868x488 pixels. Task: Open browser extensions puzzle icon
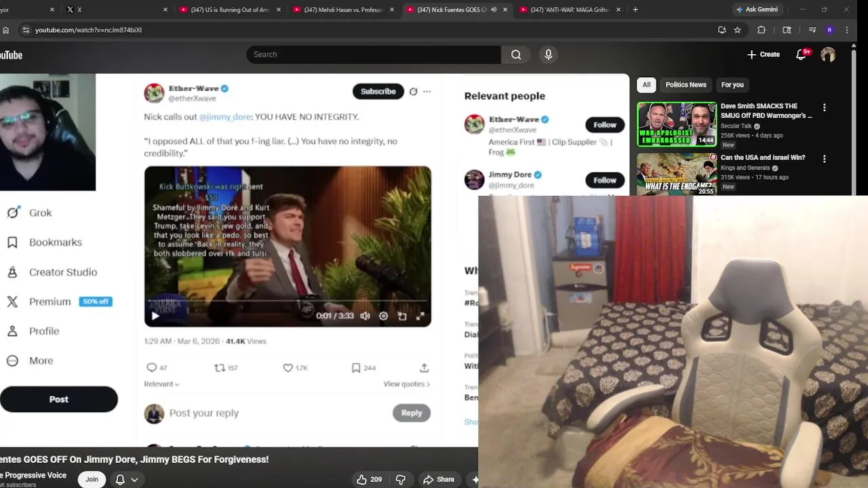click(x=762, y=30)
